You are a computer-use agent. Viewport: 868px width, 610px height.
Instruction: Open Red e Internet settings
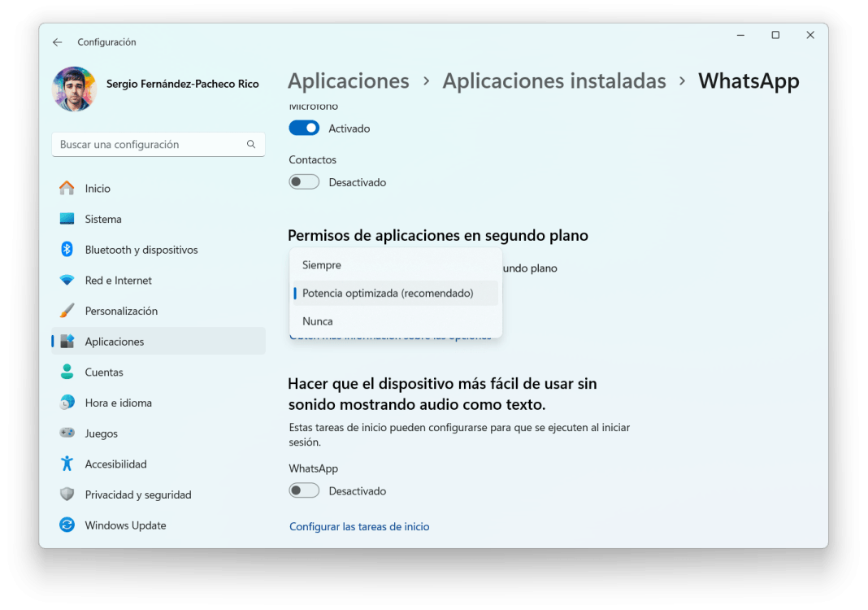point(118,280)
